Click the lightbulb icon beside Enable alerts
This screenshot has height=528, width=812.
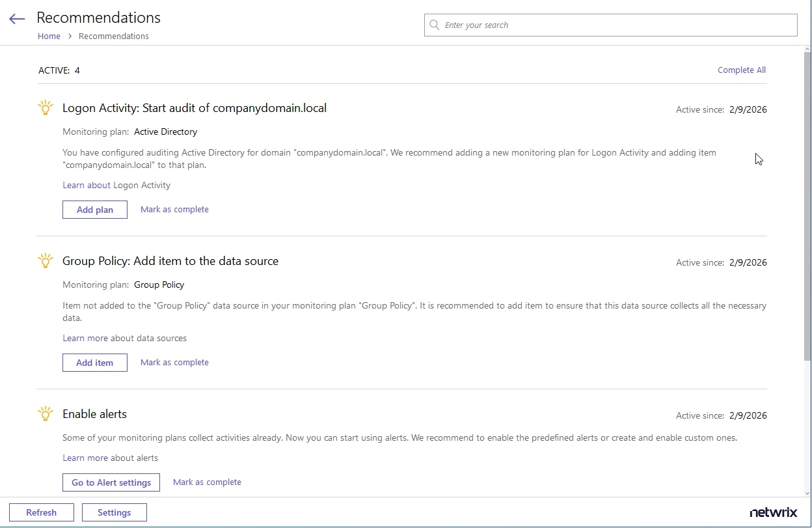point(45,413)
